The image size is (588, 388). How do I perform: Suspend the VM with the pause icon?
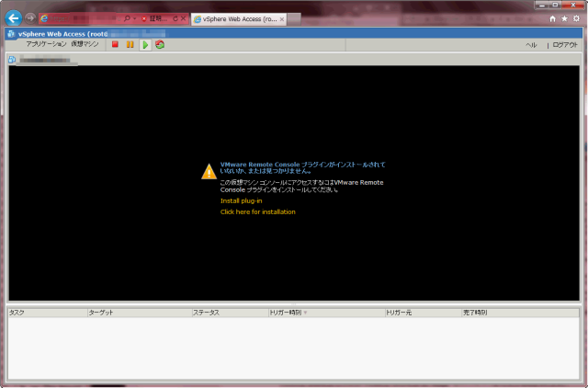tap(130, 45)
